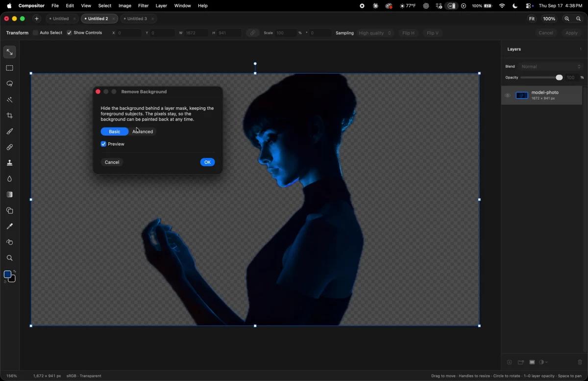
Task: Open the Edit menu
Action: coord(70,6)
